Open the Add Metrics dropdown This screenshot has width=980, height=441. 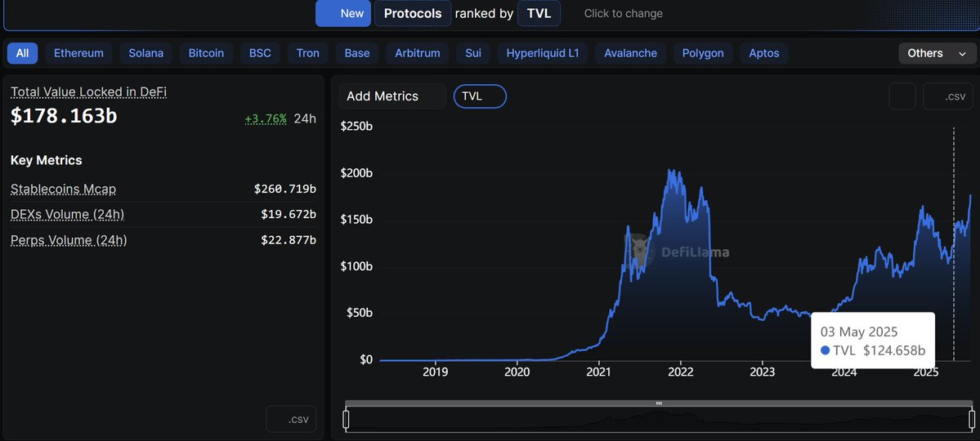392,96
